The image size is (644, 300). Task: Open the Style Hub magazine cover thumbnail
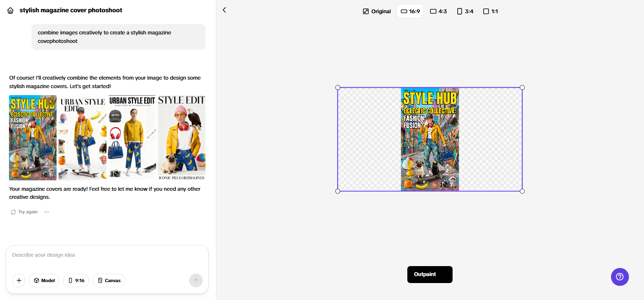[x=33, y=138]
